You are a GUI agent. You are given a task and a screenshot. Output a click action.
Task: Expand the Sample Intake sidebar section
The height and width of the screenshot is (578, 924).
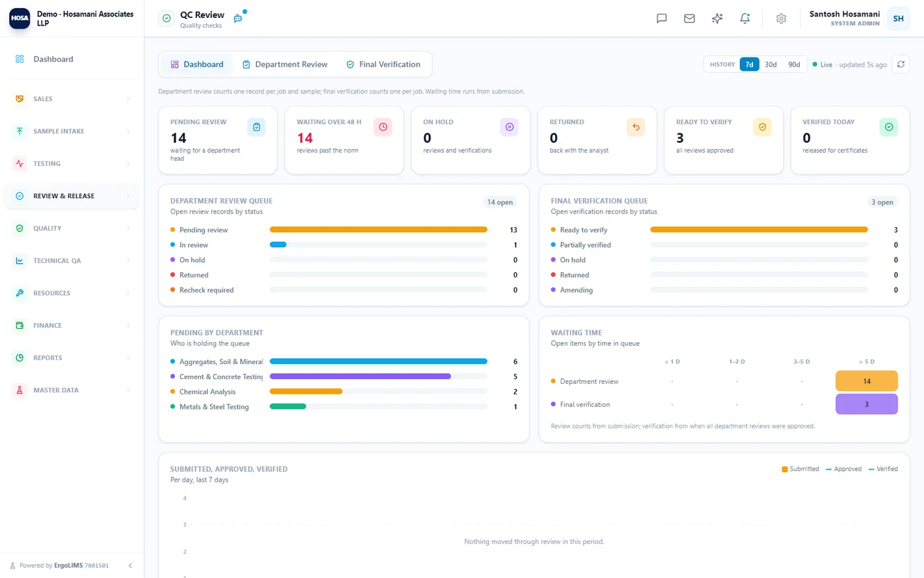coord(72,131)
